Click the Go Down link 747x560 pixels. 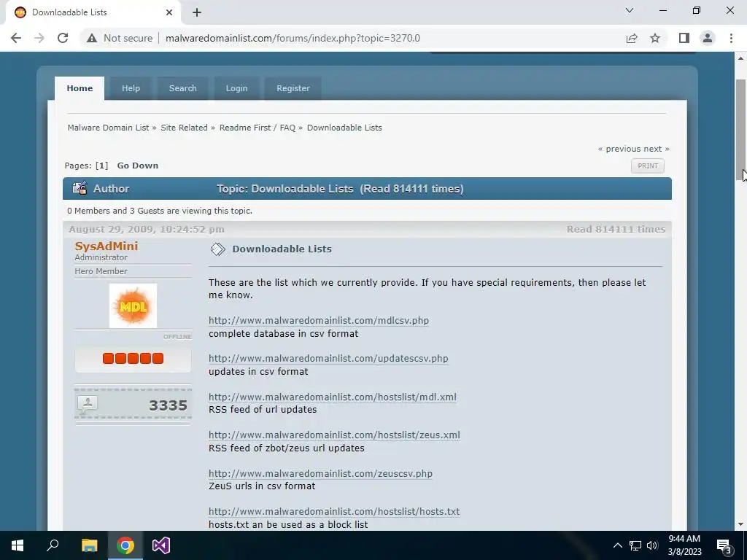pyautogui.click(x=138, y=166)
